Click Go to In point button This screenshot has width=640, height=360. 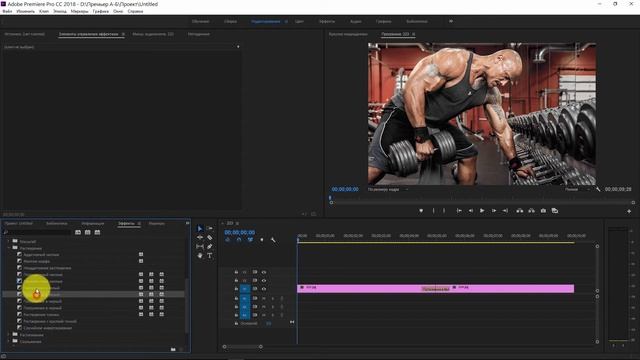point(459,211)
